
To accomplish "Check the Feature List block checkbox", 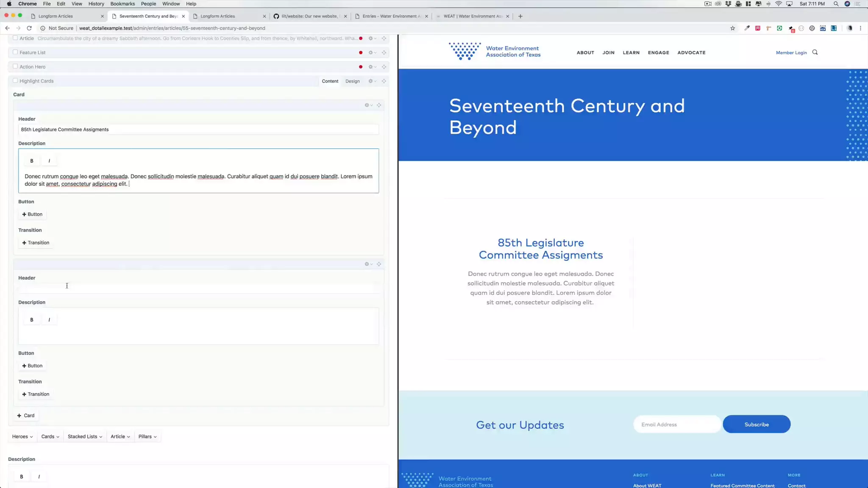I will click(x=15, y=52).
